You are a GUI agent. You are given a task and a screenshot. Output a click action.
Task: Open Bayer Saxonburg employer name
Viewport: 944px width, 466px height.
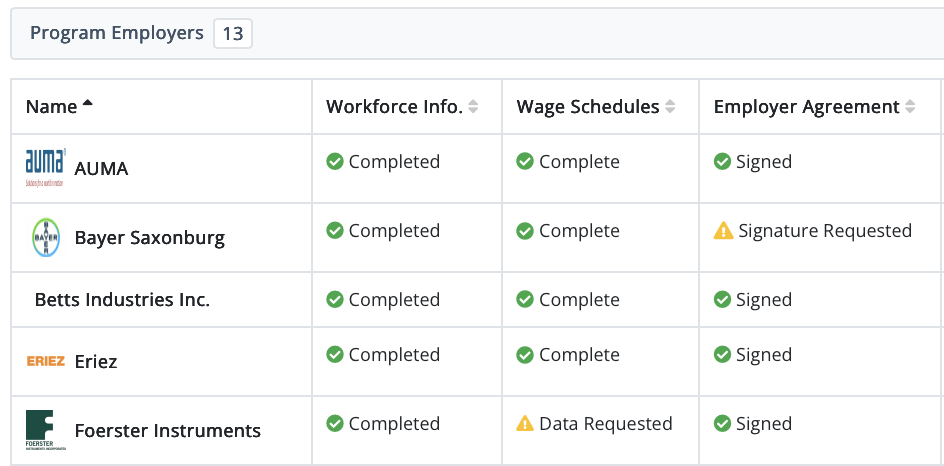coord(150,238)
